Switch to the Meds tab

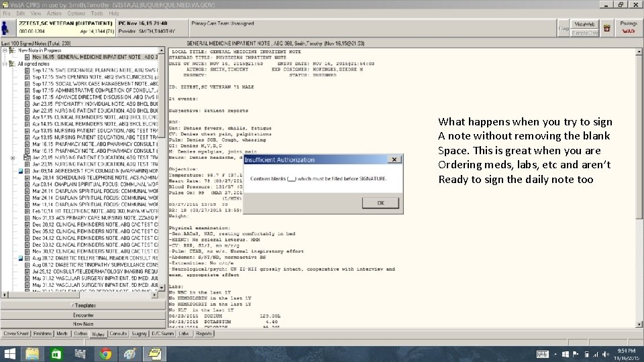tap(62, 334)
